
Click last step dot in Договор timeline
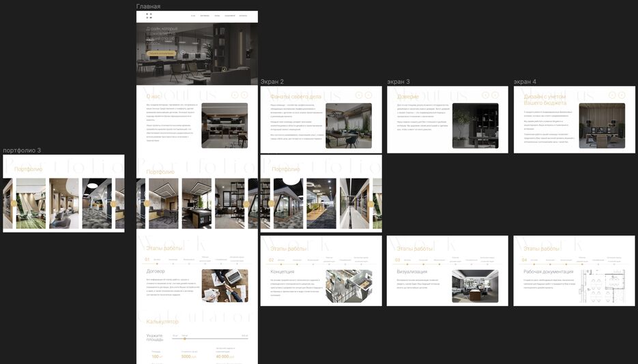[237, 264]
